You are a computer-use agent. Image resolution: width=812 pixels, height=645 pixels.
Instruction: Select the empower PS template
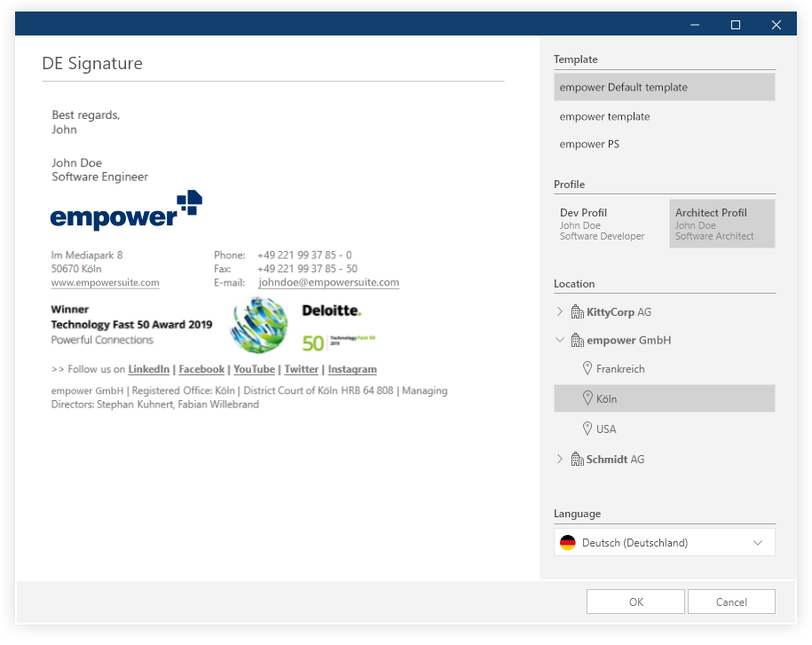pyautogui.click(x=589, y=145)
